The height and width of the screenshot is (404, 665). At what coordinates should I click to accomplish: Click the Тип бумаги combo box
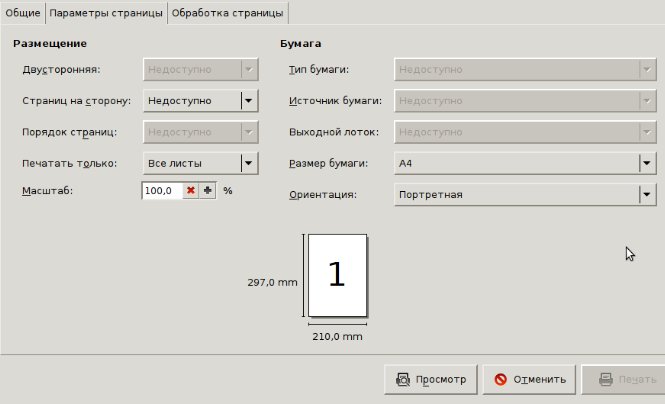point(524,70)
